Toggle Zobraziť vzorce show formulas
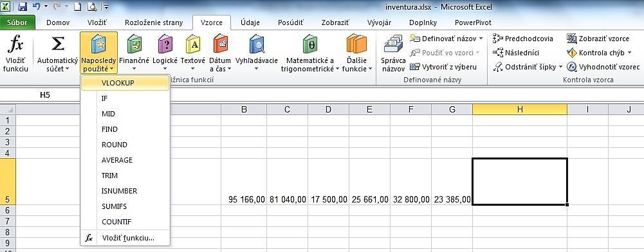The image size is (644, 252). click(x=598, y=39)
